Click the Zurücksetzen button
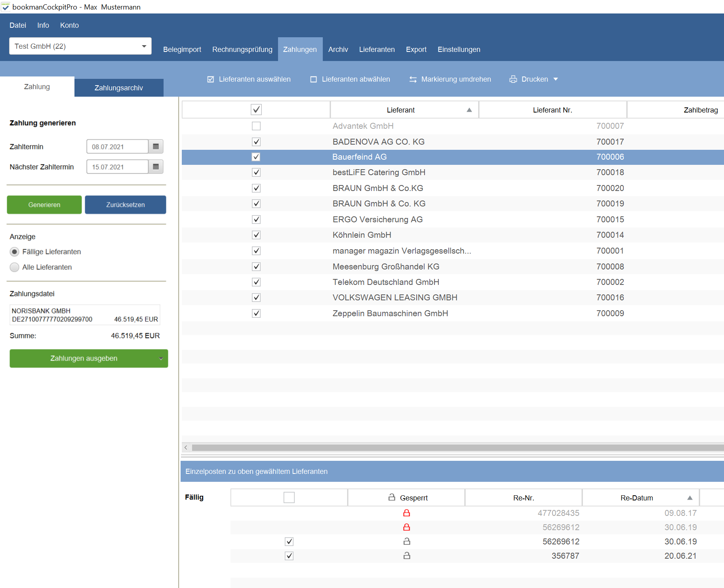 coord(126,205)
